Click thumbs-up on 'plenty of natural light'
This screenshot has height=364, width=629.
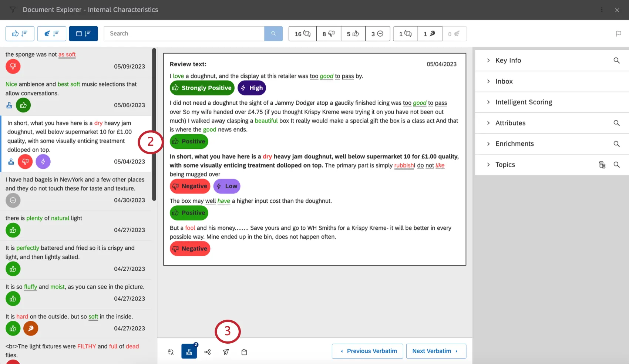tap(13, 230)
